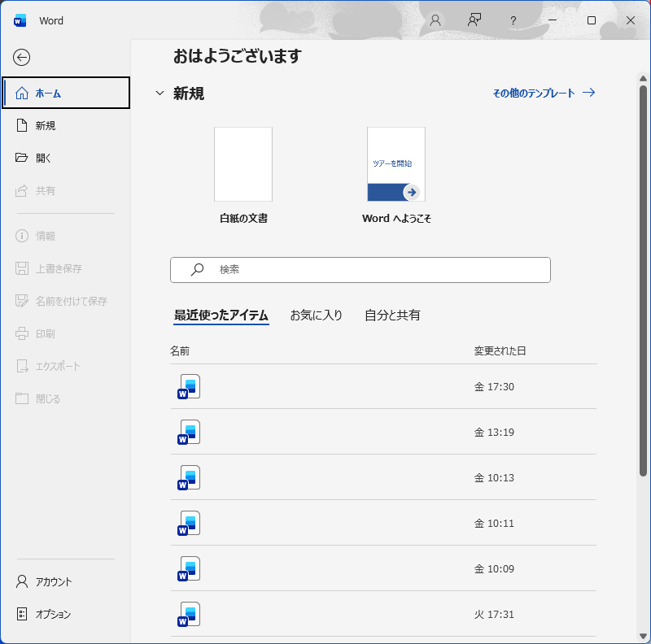Open アカウント settings

[x=66, y=581]
